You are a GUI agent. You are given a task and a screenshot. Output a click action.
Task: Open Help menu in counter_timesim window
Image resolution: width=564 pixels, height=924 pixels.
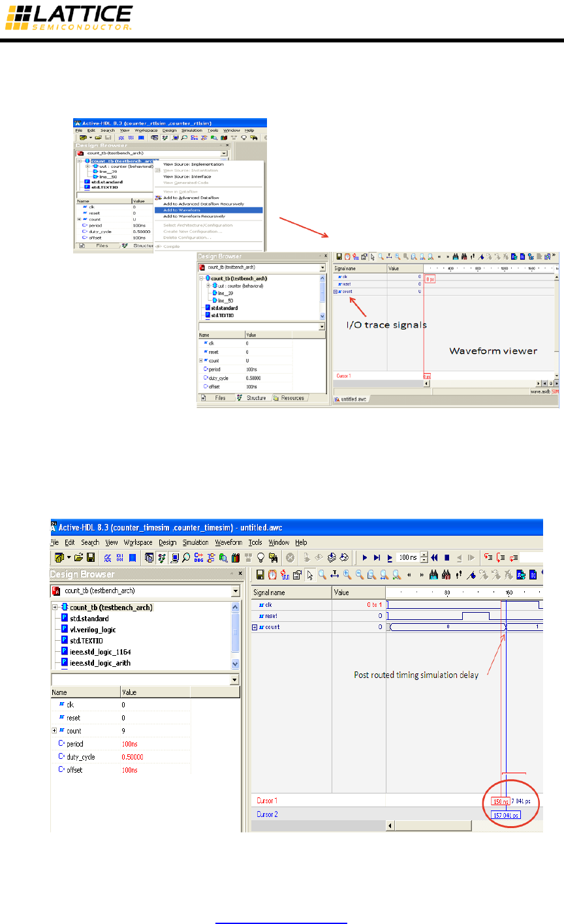pos(301,542)
